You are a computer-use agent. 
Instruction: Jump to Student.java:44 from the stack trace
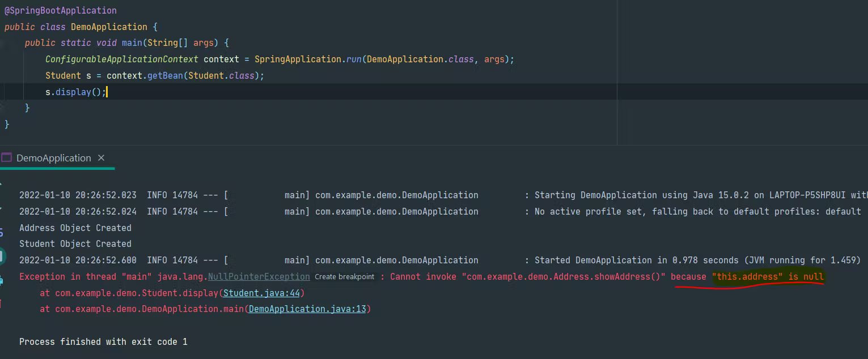(x=264, y=293)
